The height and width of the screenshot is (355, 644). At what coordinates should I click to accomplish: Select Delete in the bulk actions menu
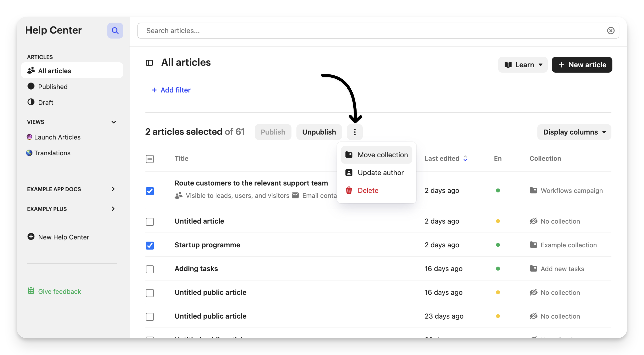[x=368, y=190]
